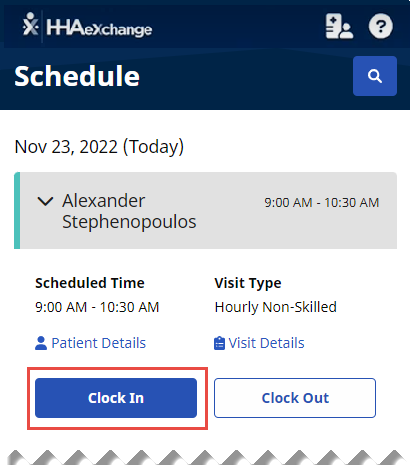The height and width of the screenshot is (465, 410).
Task: Open the Patient Details link
Action: point(99,343)
